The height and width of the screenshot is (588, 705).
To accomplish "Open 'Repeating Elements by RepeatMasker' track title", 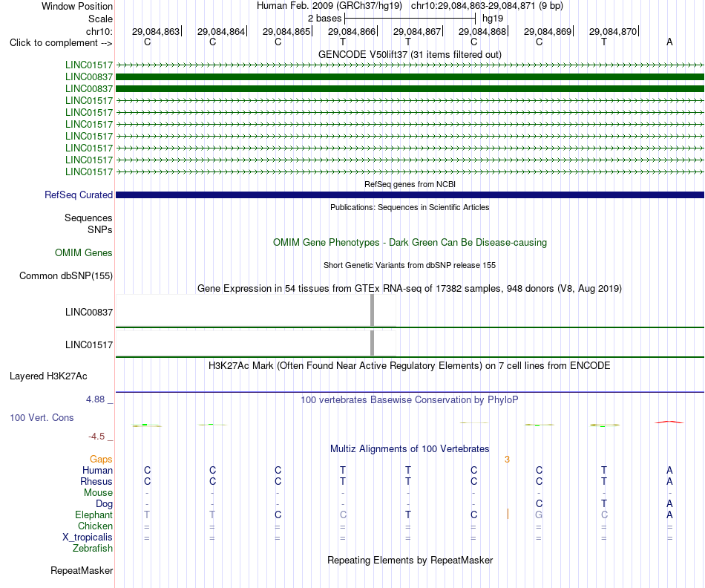I will (410, 561).
